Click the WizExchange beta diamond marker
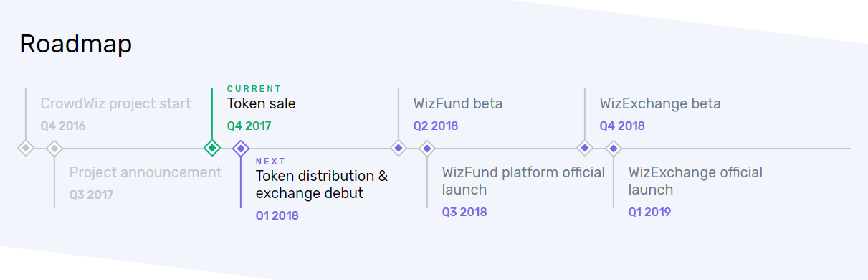Image resolution: width=868 pixels, height=280 pixels. coord(585,148)
